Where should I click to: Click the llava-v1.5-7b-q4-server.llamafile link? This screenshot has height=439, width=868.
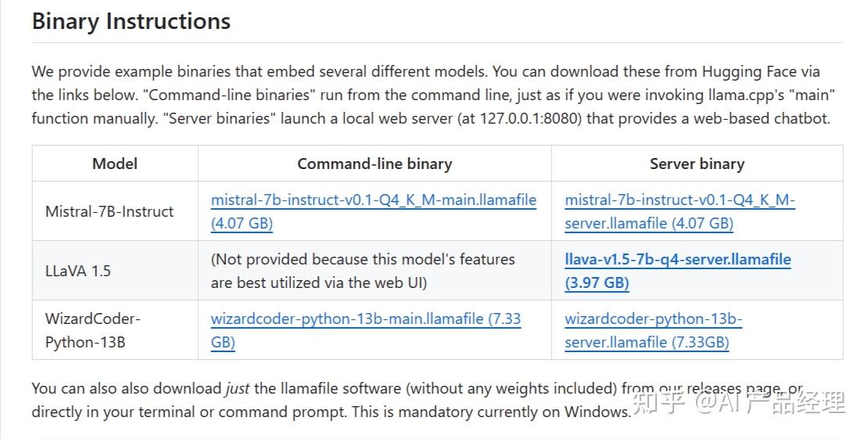[x=677, y=260]
